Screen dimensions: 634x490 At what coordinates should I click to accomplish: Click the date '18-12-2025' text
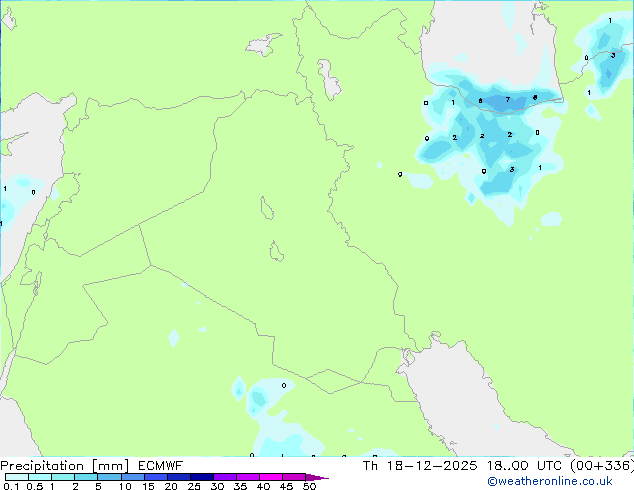tap(432, 466)
